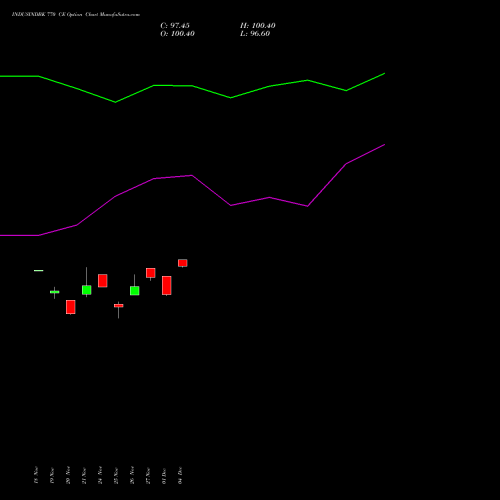Click the small red candle above 25 Nov
The height and width of the screenshot is (500, 500).
click(119, 306)
